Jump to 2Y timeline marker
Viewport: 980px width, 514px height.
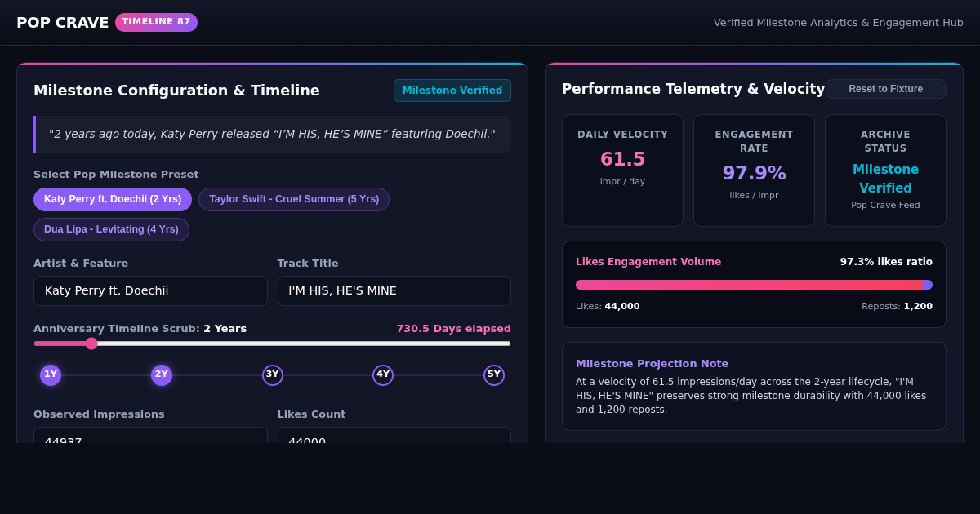click(162, 375)
